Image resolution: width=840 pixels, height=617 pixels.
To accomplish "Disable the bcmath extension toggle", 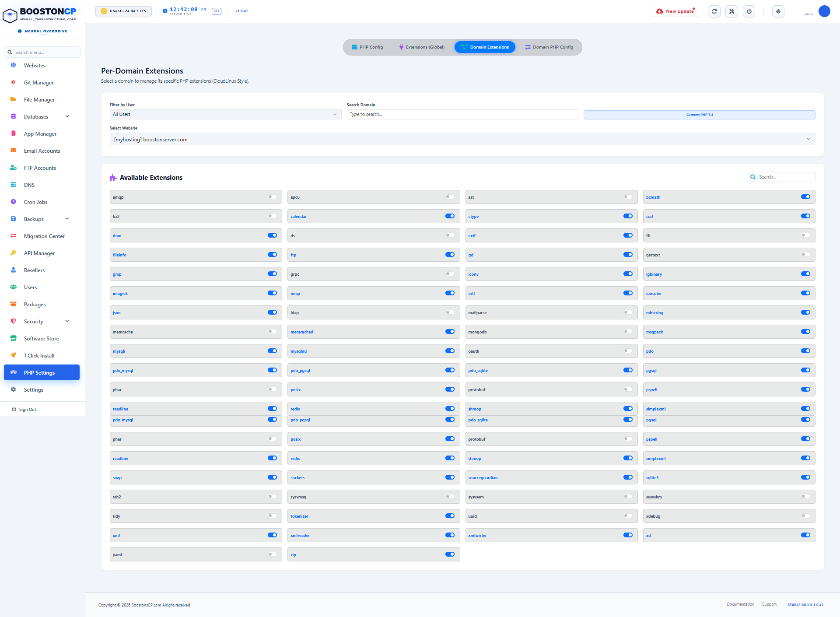I will 805,197.
